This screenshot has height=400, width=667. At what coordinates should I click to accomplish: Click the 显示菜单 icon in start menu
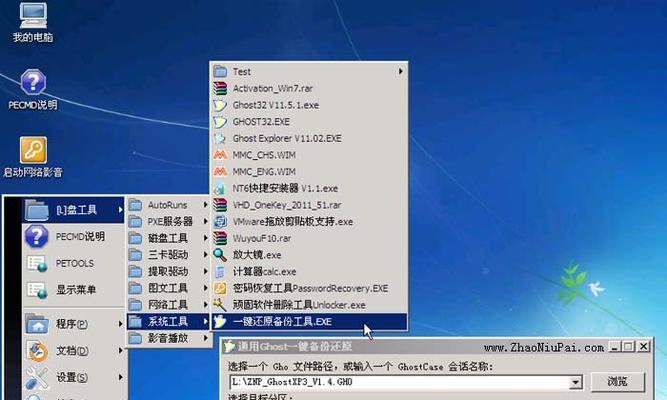pyautogui.click(x=37, y=290)
